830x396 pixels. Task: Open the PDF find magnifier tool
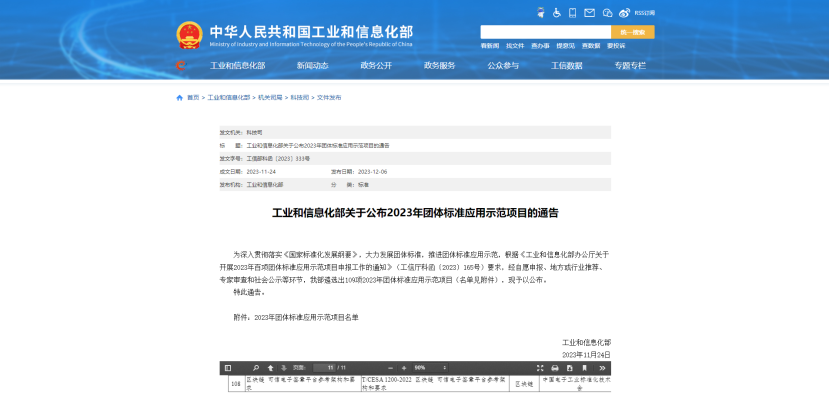coord(256,368)
